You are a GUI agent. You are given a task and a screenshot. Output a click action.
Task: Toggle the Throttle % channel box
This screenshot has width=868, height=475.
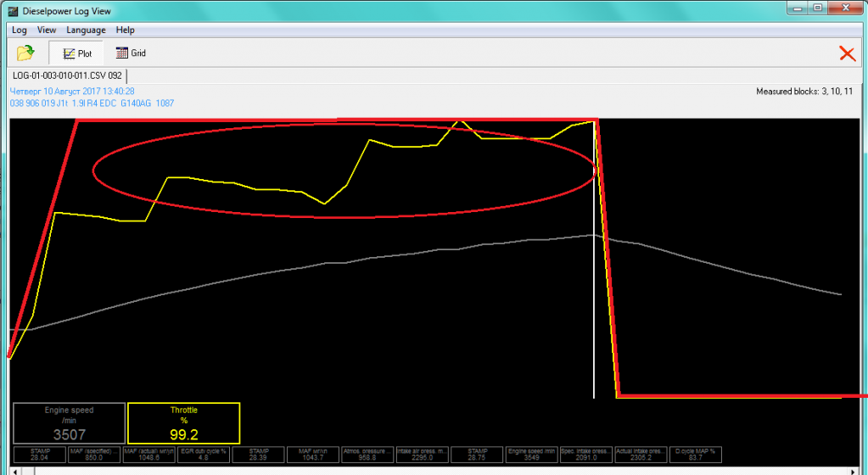pos(183,423)
